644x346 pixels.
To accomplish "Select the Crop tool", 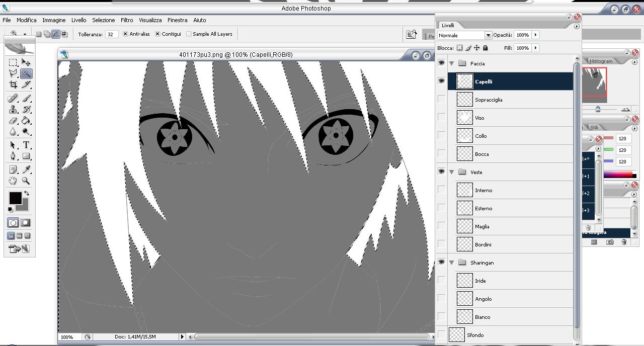I will [x=14, y=84].
